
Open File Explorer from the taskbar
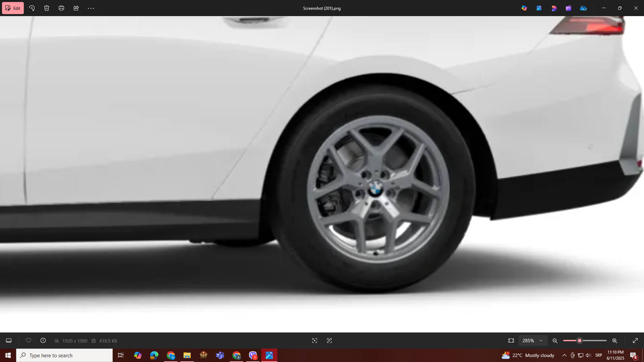click(187, 355)
